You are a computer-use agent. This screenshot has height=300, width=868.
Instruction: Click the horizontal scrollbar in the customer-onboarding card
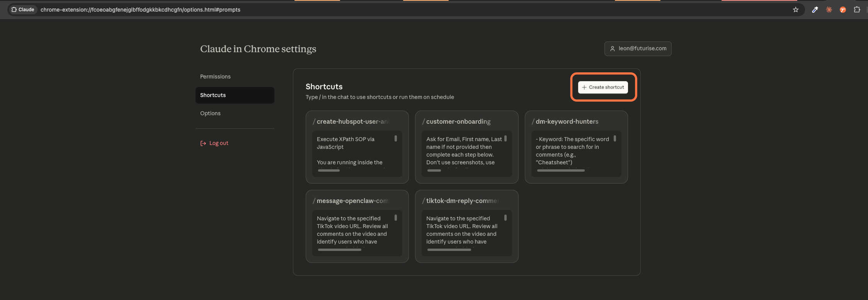[434, 170]
